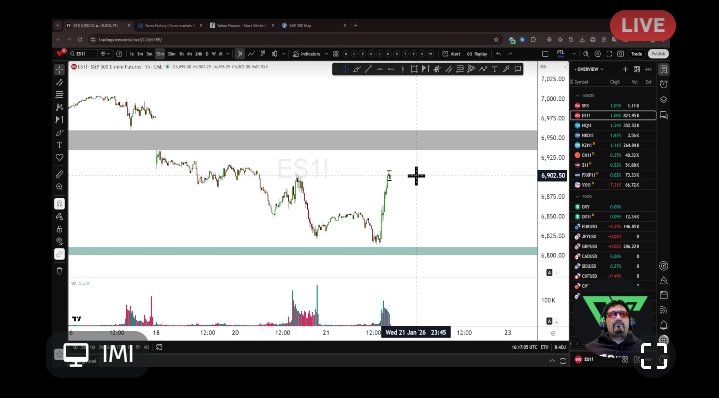Open the browser tab search chevron
719x398 pixels.
pos(58,26)
